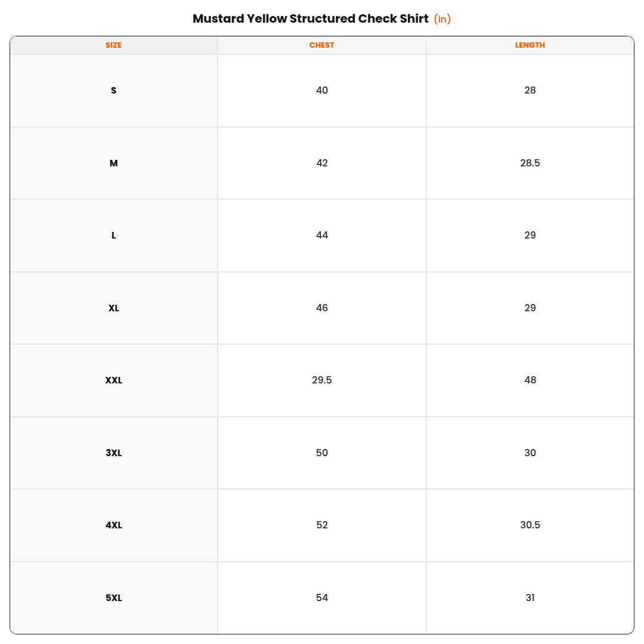Click chest value 29.5 in XXL row
This screenshot has height=644, width=644.
tap(321, 380)
